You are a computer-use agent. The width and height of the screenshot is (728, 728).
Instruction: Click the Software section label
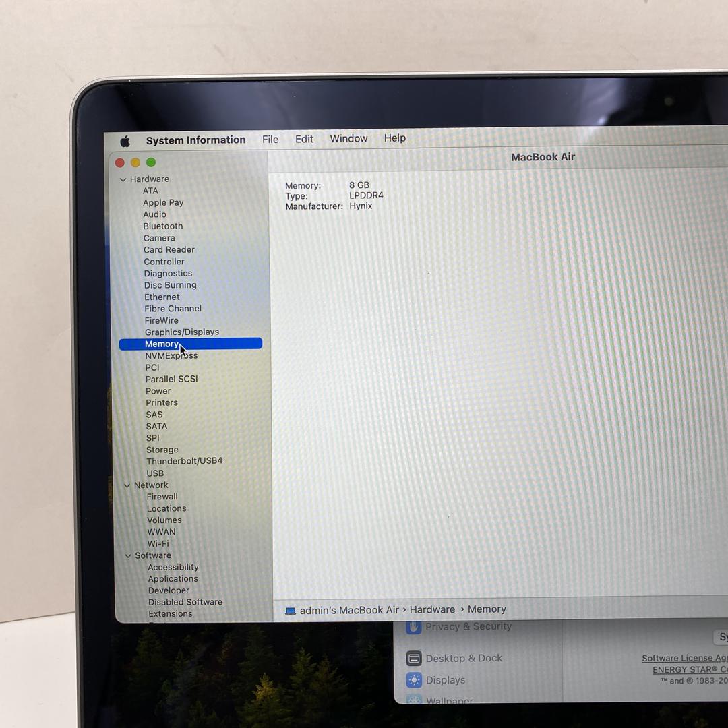point(153,555)
